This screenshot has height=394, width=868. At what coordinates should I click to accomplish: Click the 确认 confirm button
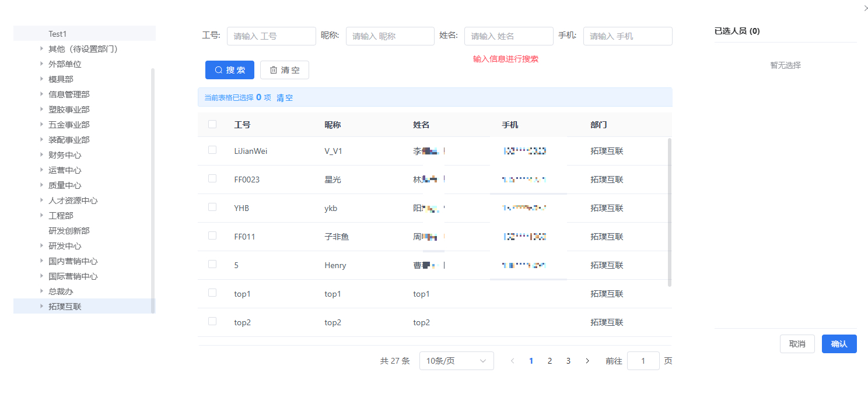point(839,344)
